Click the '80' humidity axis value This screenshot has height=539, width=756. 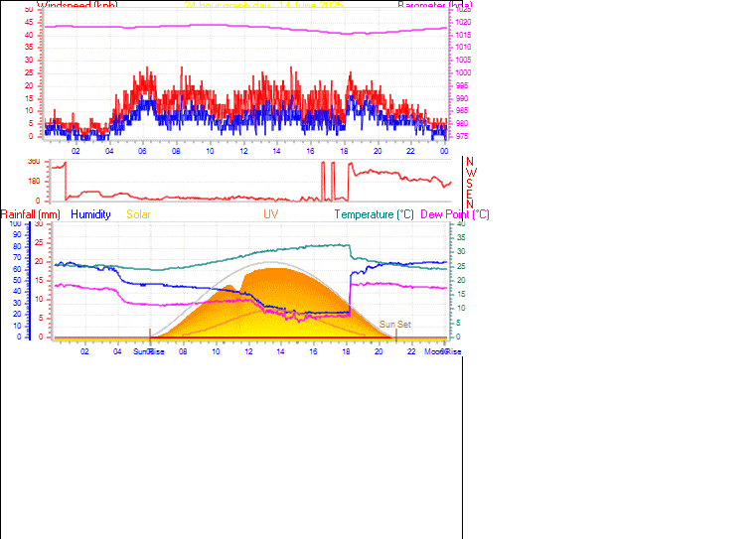tap(17, 246)
